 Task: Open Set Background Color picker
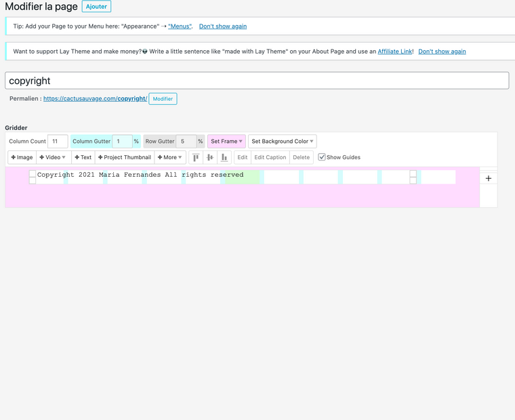click(x=283, y=142)
